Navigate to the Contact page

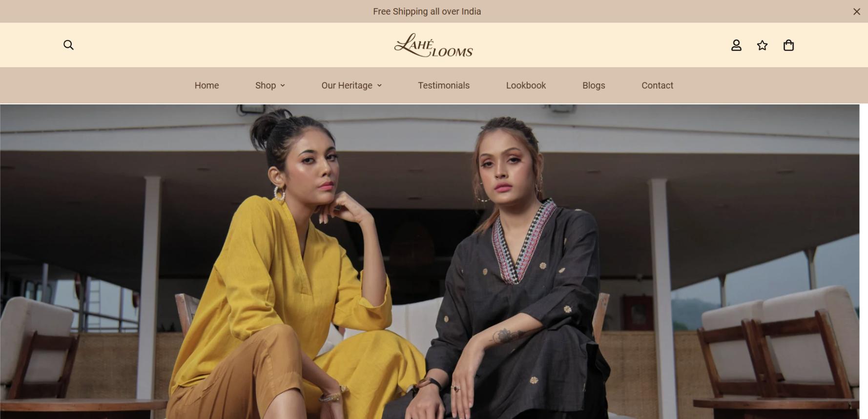657,85
